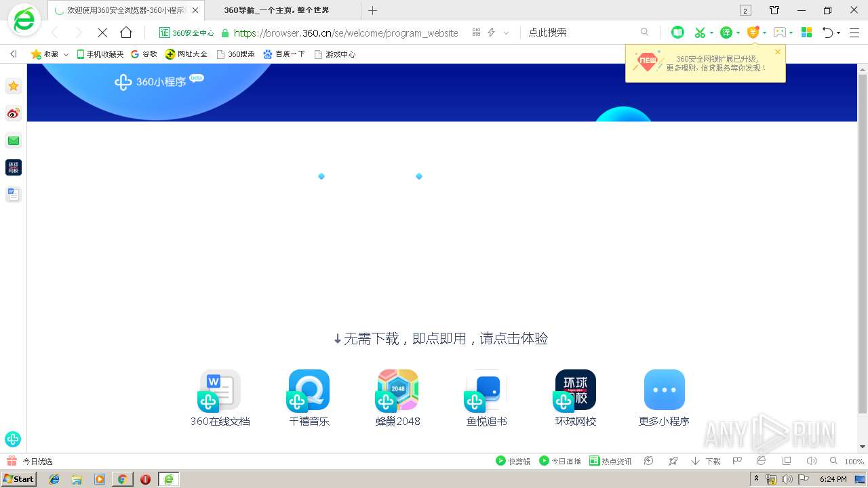Open 更多小程序 three-dots icon

pyautogui.click(x=664, y=390)
